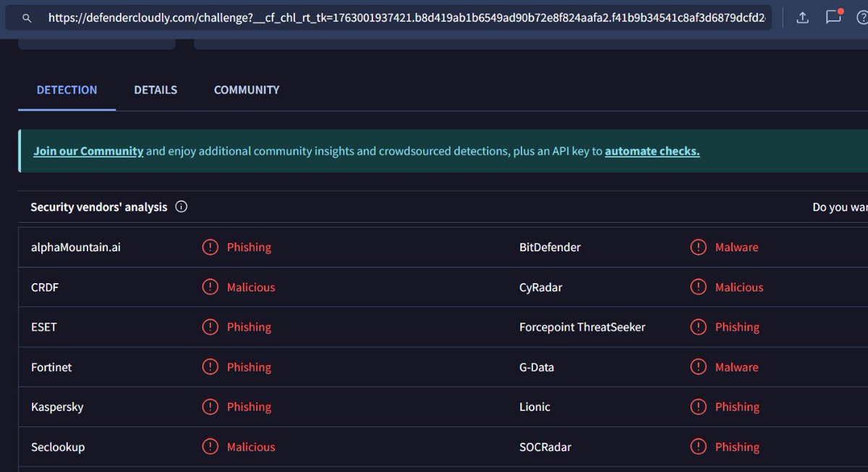Click the Fortinet vendor name

[51, 367]
